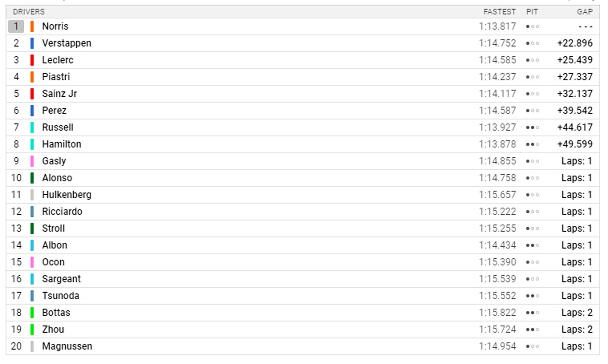Click Bottas's pit stop dots indicator
The width and height of the screenshot is (608, 364).
(x=532, y=313)
